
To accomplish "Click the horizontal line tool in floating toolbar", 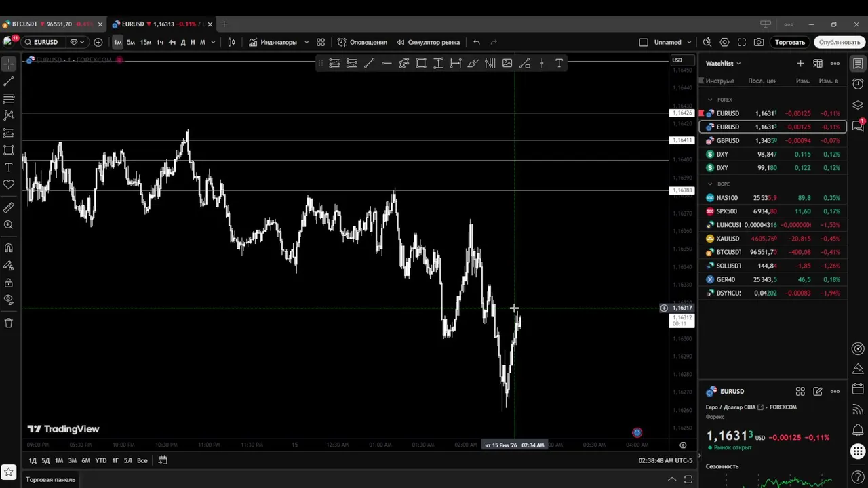I will pos(387,63).
